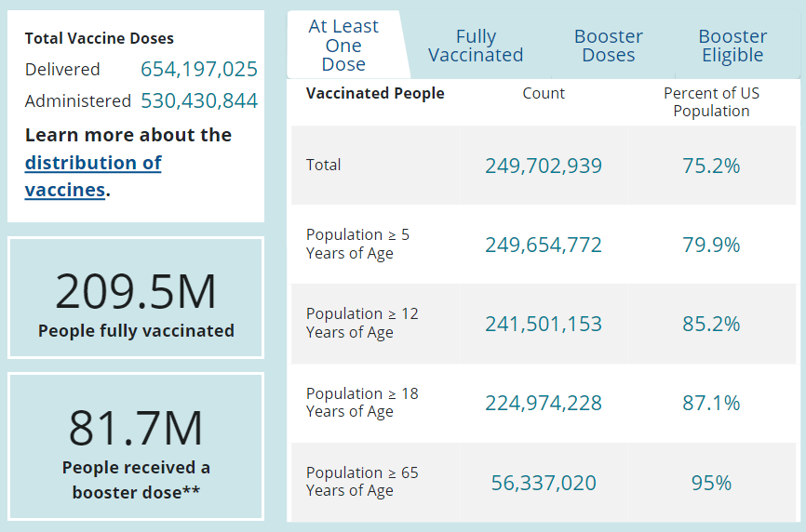Screen dimensions: 806x532
Task: Select the Vaccinated People column header
Action: click(x=375, y=93)
